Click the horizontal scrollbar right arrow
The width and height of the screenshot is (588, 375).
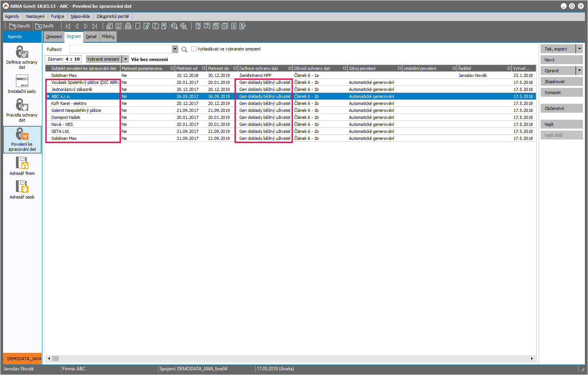click(x=532, y=358)
